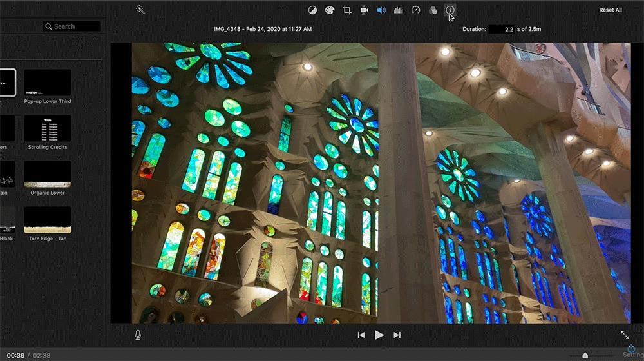Screen dimensions: 644x361
Task: Open clip filter and audio effects
Action: (433, 10)
